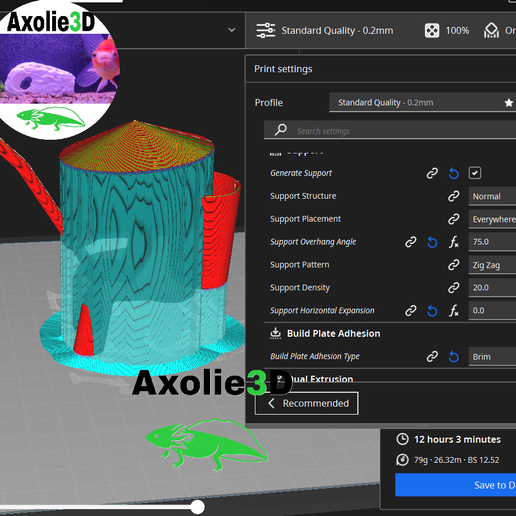516x516 pixels.
Task: Click link icon for Generate Support
Action: [432, 173]
